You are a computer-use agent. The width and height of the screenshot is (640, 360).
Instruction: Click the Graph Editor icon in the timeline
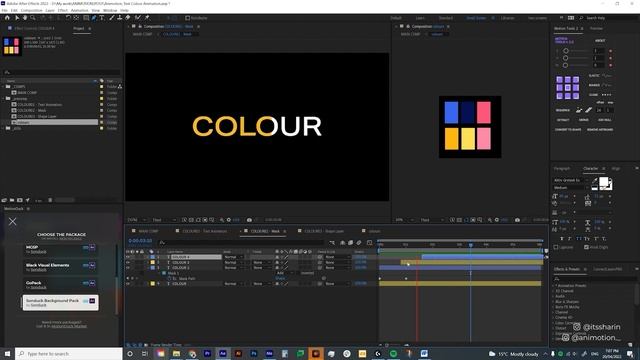coord(369,242)
